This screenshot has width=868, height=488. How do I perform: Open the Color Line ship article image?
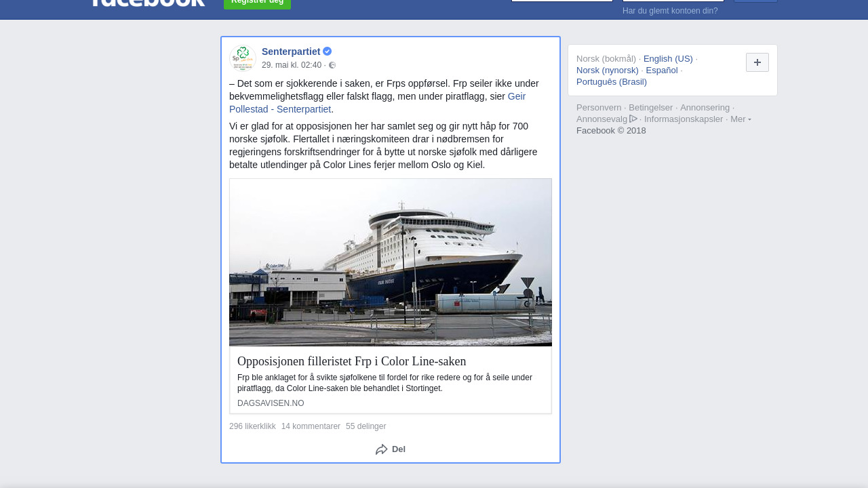coord(391,262)
